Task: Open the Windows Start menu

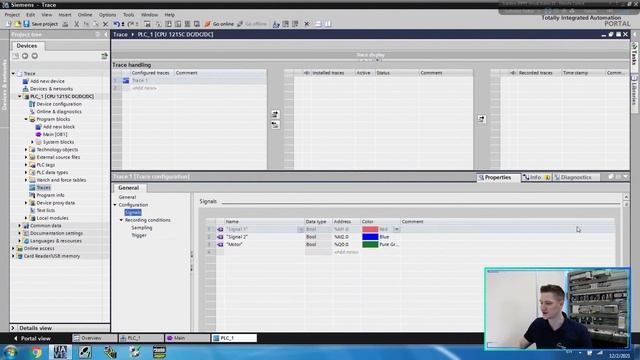Action: click(x=10, y=352)
